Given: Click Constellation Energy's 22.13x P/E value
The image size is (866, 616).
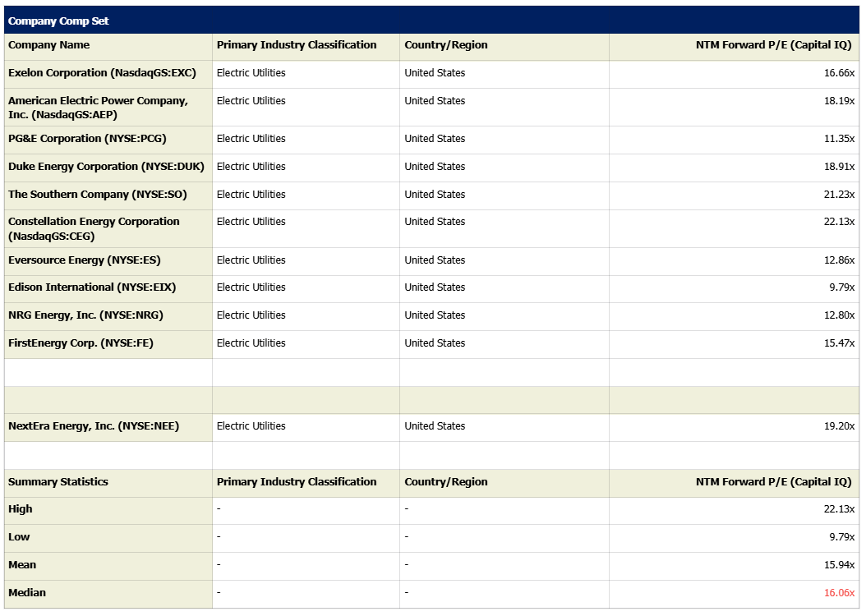Looking at the screenshot, I should pos(839,221).
